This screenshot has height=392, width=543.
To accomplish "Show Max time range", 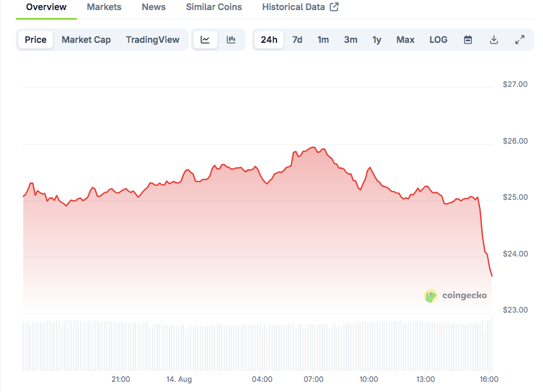I will click(x=405, y=40).
